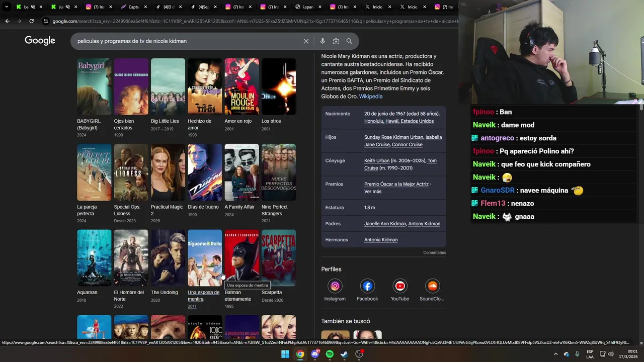Screen dimensions: 644x362
Task: Open the Scarpetta series poster
Action: click(279, 258)
